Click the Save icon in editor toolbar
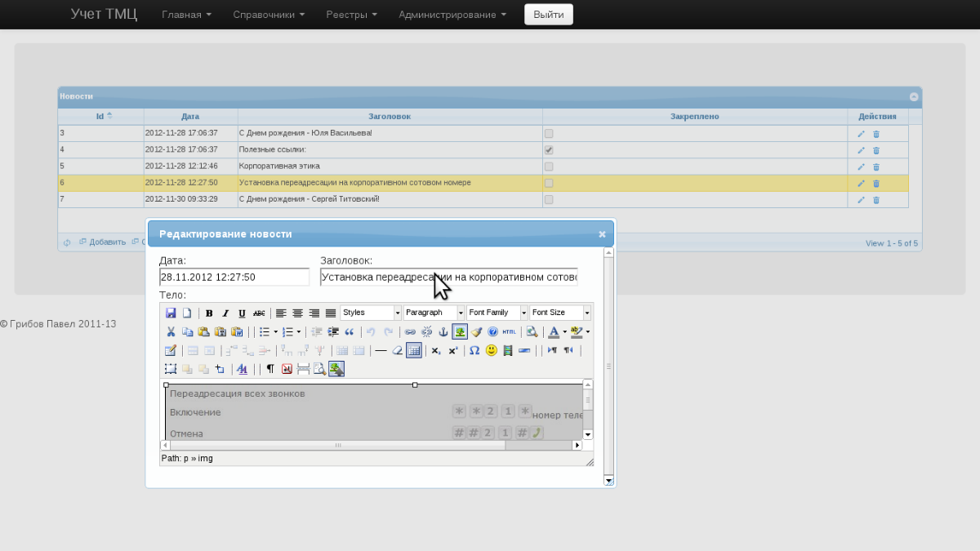Viewport: 980px width, 551px height. pyautogui.click(x=171, y=313)
